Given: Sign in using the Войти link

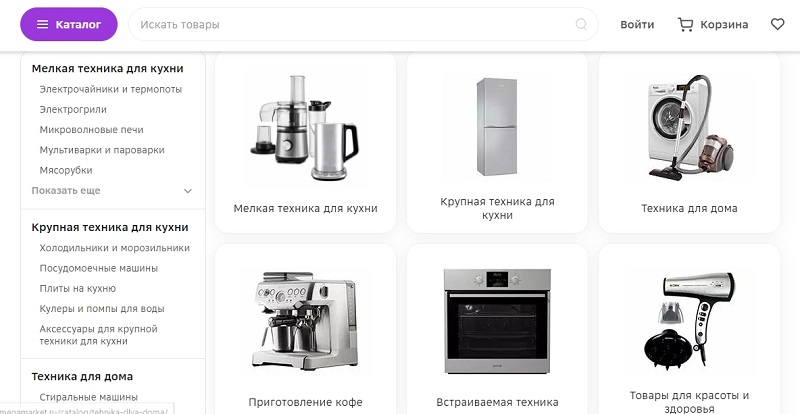Looking at the screenshot, I should pyautogui.click(x=637, y=25).
